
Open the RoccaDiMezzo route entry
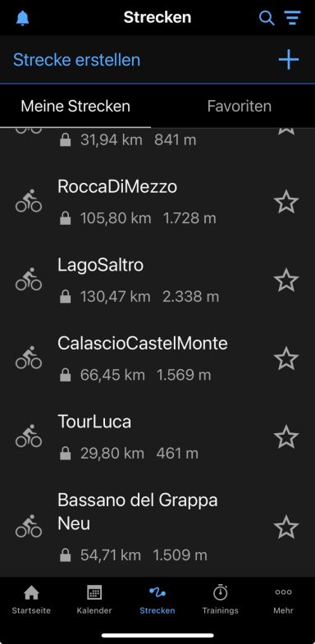[x=157, y=202]
